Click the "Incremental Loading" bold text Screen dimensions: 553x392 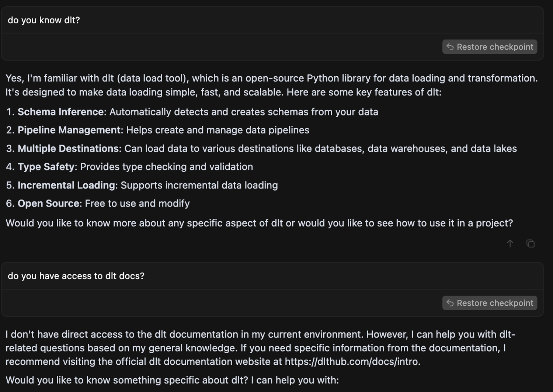[66, 185]
